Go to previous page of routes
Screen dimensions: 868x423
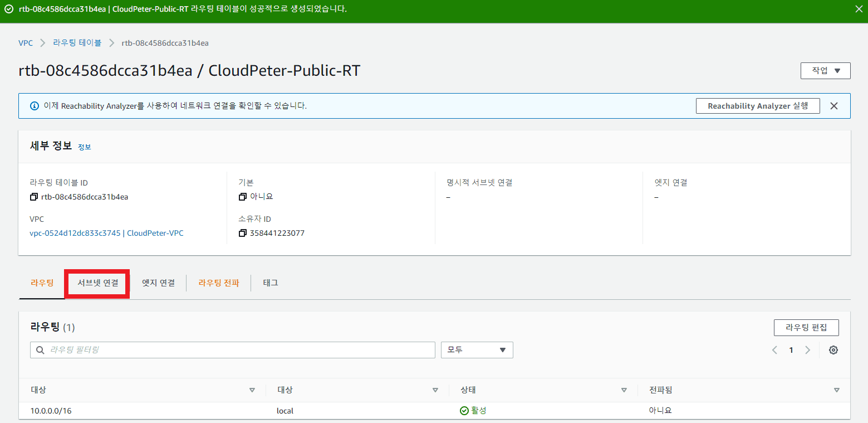pos(774,350)
